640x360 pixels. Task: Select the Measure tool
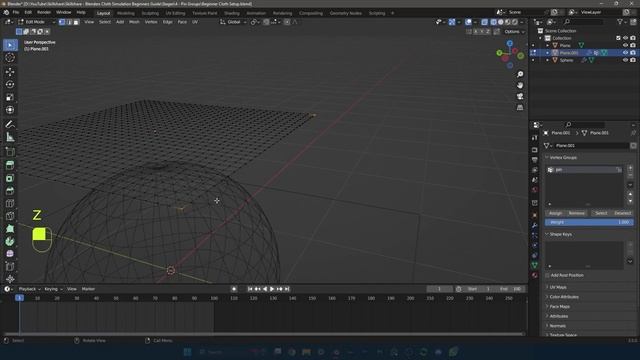click(x=10, y=137)
